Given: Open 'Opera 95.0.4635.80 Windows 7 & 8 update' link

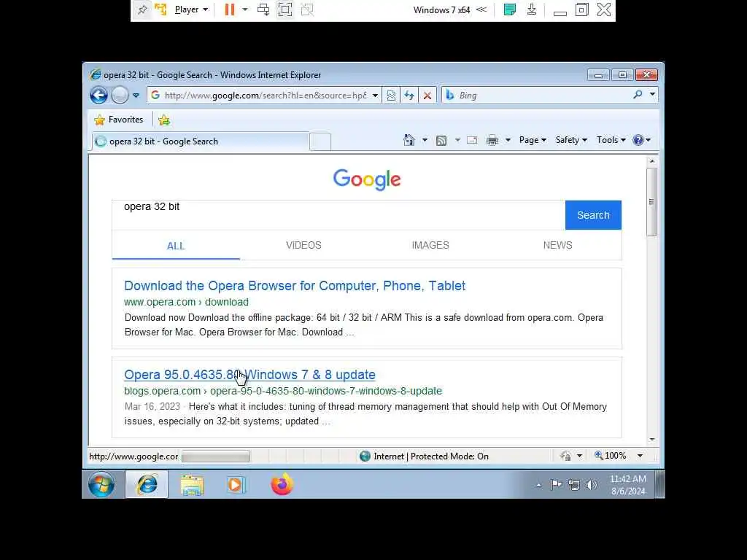Looking at the screenshot, I should [249, 375].
